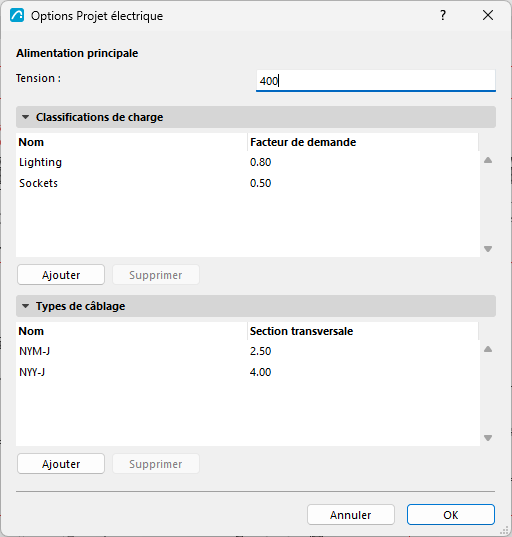Image resolution: width=512 pixels, height=537 pixels.
Task: Close the Options Projet électrique dialog
Action: (x=488, y=15)
